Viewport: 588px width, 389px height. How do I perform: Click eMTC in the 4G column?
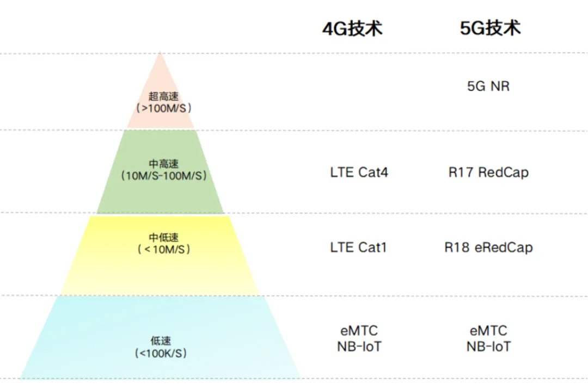[359, 330]
